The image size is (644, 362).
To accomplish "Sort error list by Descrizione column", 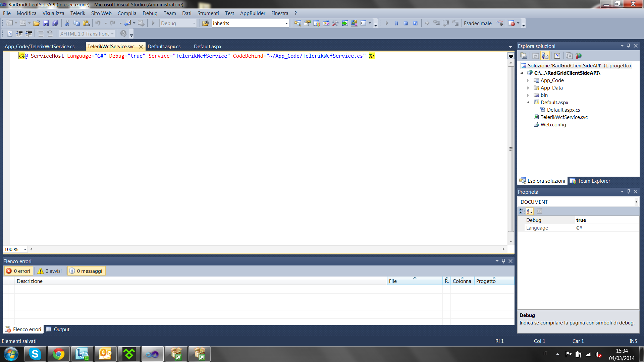I will coord(201,281).
